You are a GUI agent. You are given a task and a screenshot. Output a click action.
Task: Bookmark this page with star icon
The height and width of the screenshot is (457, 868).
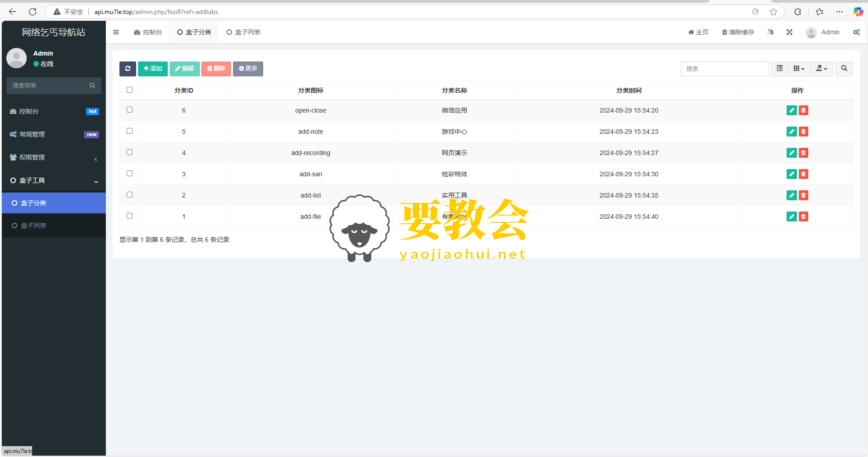pyautogui.click(x=773, y=12)
